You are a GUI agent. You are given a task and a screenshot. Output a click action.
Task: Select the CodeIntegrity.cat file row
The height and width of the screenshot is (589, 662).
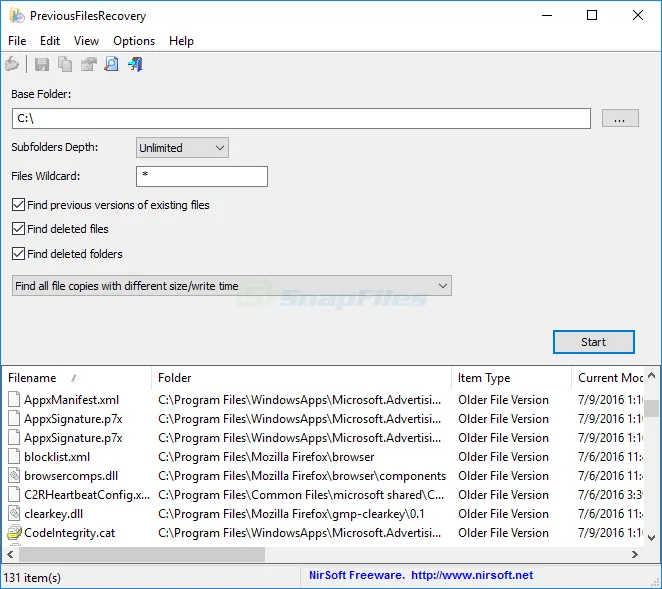click(x=323, y=533)
